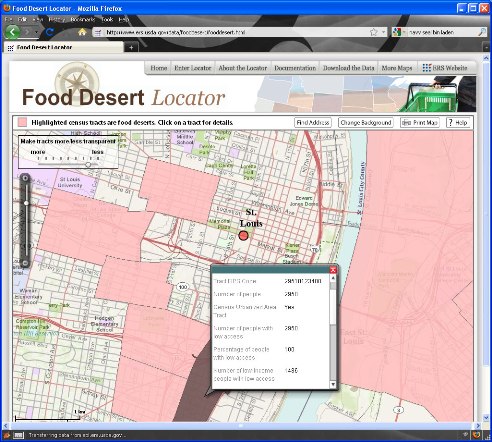
Task: Click the pink food desert legend swatch
Action: tap(22, 122)
